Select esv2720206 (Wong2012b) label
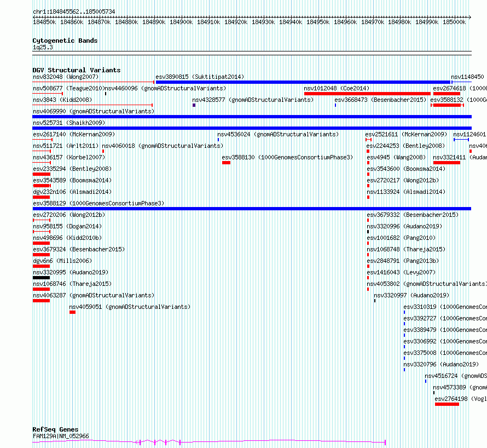Viewport: 487px width, 448px height. (x=69, y=215)
